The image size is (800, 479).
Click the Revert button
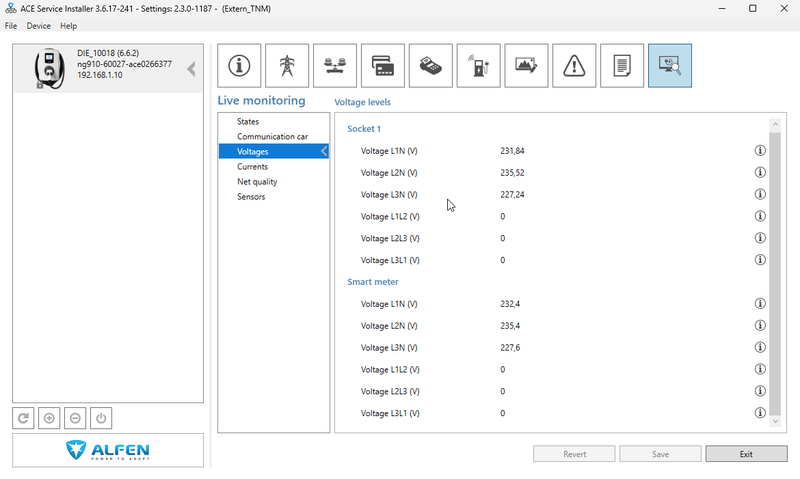(x=574, y=454)
